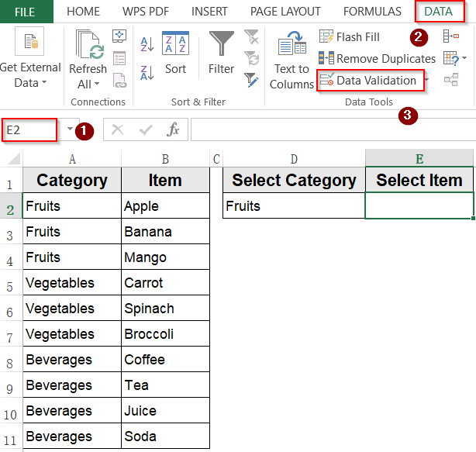Expand the Refresh All dropdown

coord(88,84)
